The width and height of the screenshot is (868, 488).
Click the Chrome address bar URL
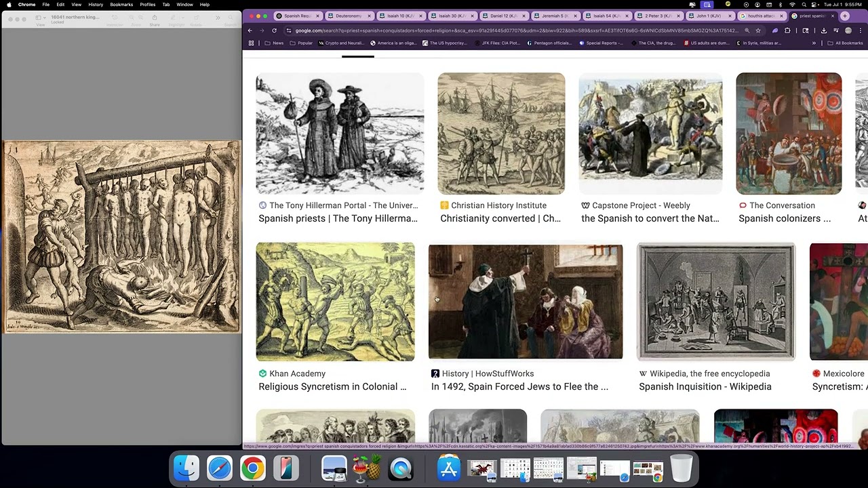517,30
